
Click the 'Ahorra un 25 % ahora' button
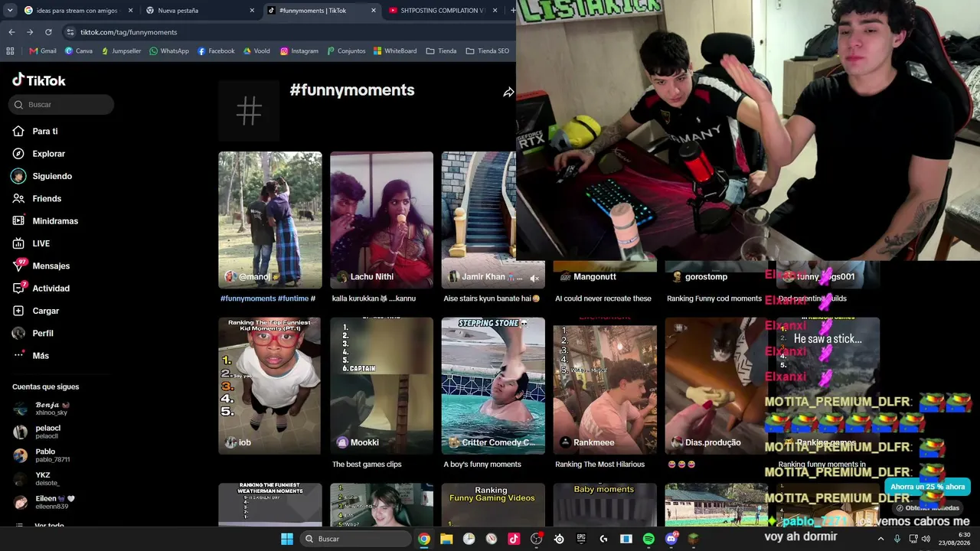(927, 487)
